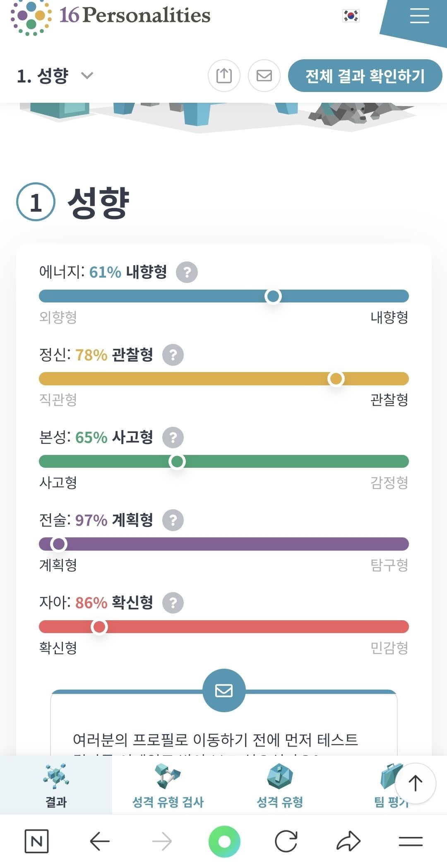The height and width of the screenshot is (868, 447).
Task: Click the help icon next to 본성 사고형
Action: (x=173, y=437)
